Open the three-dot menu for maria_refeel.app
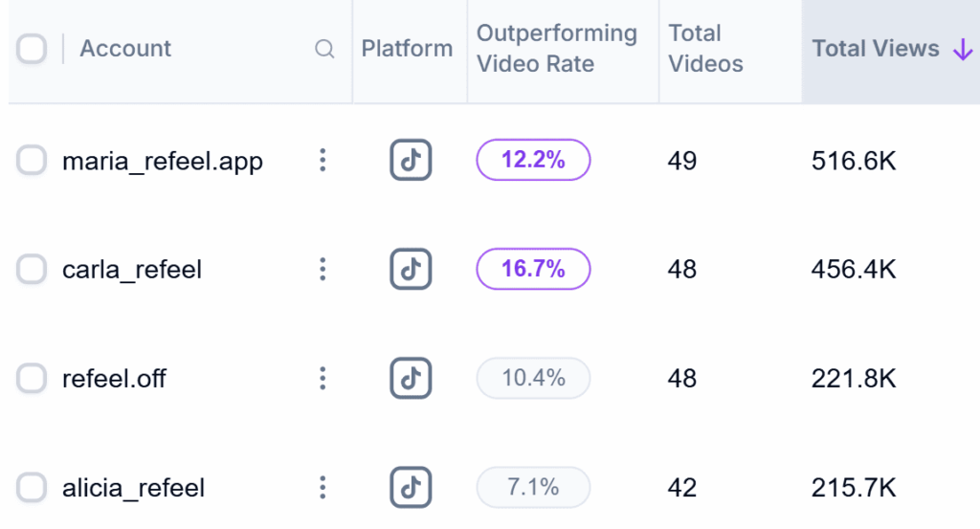 click(323, 161)
